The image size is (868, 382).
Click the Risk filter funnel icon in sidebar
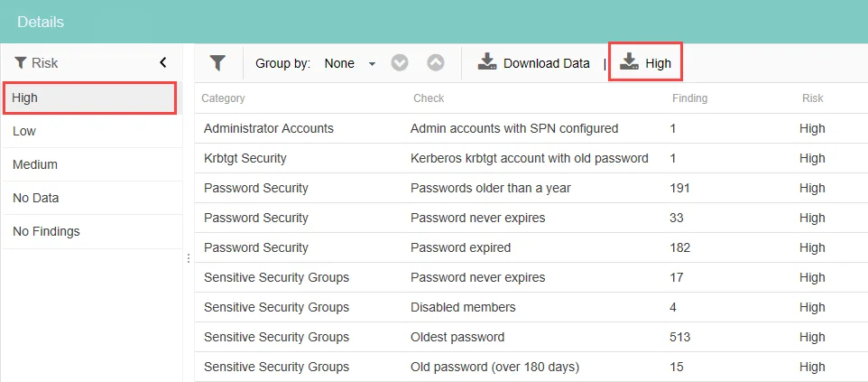click(21, 63)
